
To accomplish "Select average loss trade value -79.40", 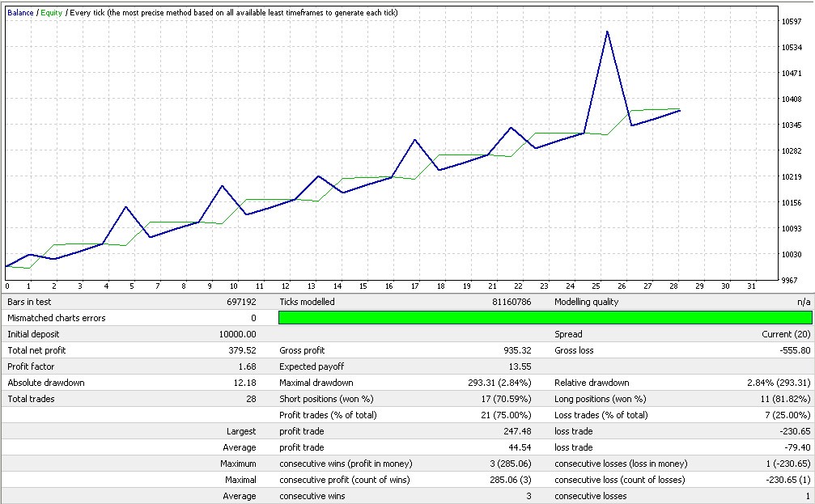I will click(797, 447).
